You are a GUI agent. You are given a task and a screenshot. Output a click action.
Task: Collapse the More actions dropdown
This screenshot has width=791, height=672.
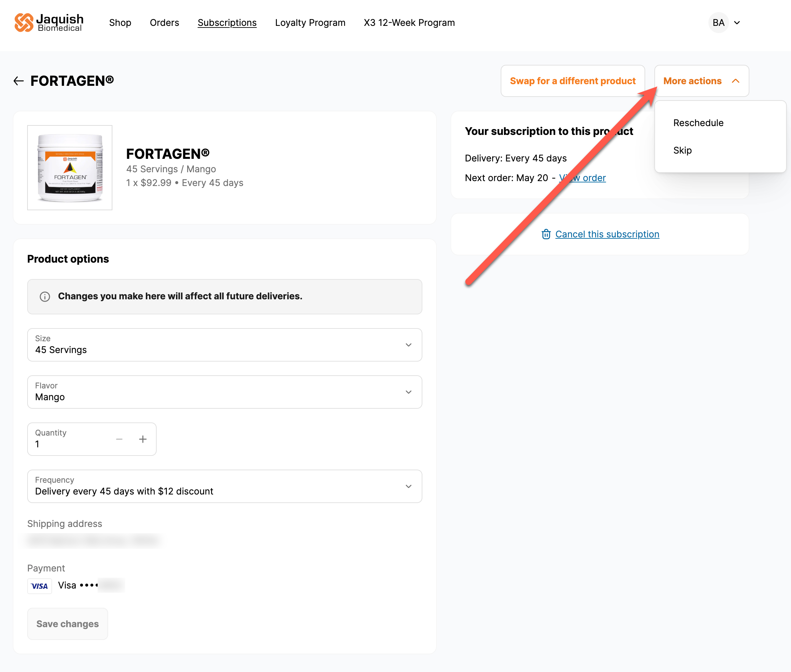[x=702, y=81]
